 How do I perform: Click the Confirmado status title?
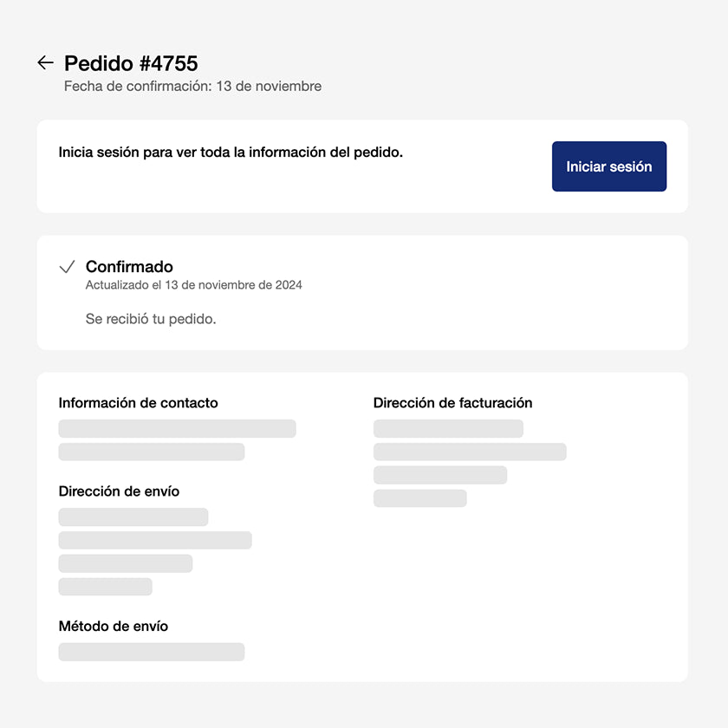[129, 267]
